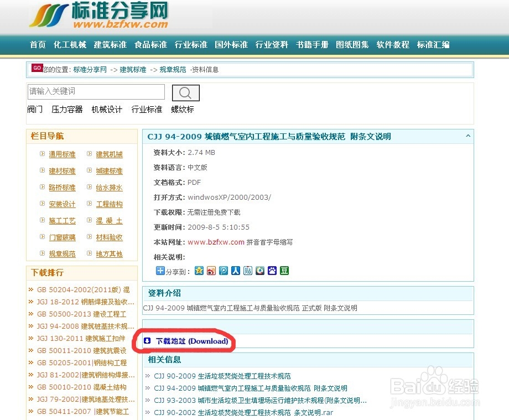Viewport: 509px width, 420px height.
Task: Open the 化工机械 navigation tab
Action: coord(70,45)
